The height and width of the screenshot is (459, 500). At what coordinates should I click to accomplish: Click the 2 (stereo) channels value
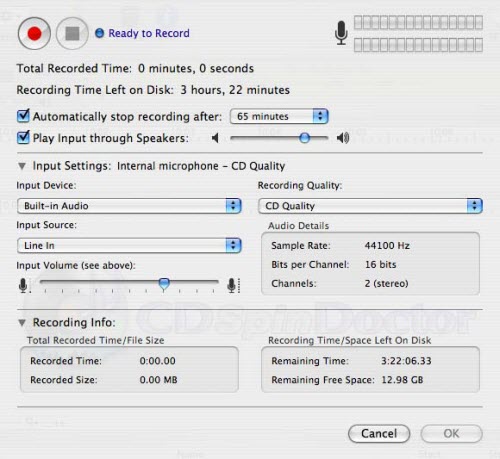[x=386, y=284]
